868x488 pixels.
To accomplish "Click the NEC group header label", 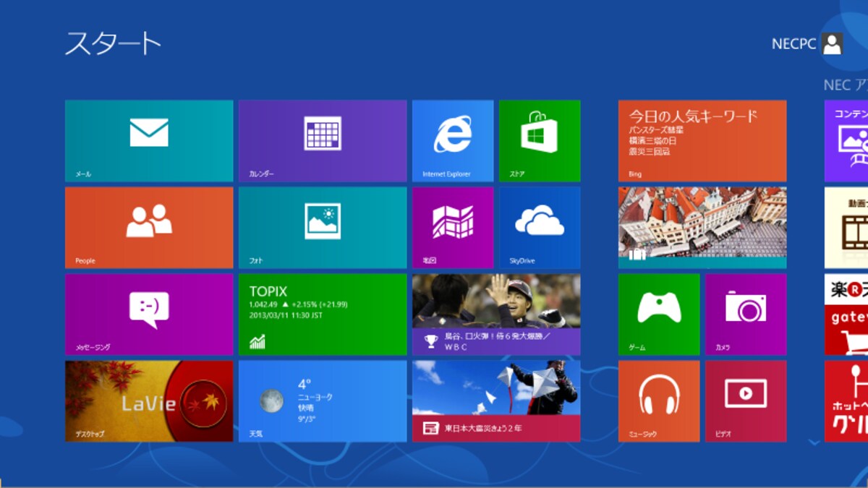I will 846,85.
